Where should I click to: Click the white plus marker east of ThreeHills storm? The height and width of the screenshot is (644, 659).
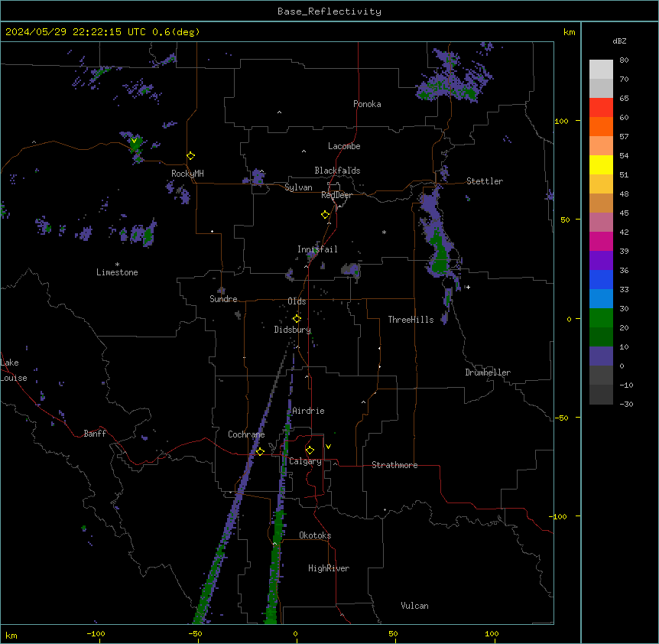pyautogui.click(x=468, y=287)
